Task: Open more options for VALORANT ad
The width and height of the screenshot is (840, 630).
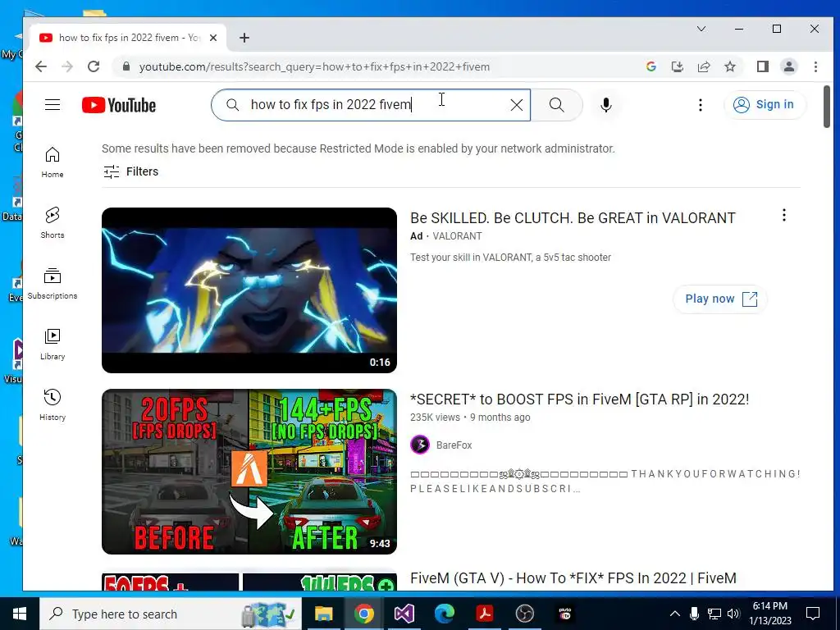Action: click(783, 216)
